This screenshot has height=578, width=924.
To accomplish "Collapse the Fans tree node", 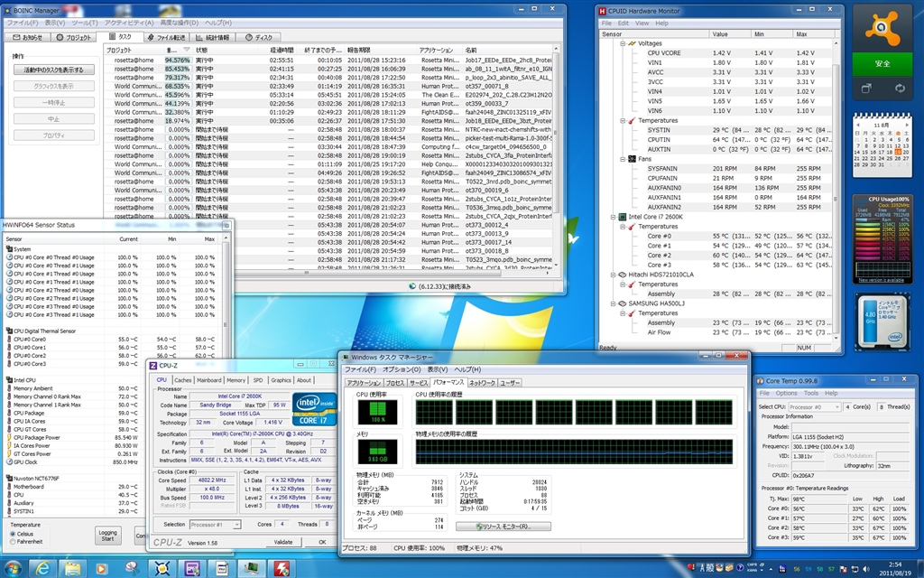I will [x=622, y=159].
